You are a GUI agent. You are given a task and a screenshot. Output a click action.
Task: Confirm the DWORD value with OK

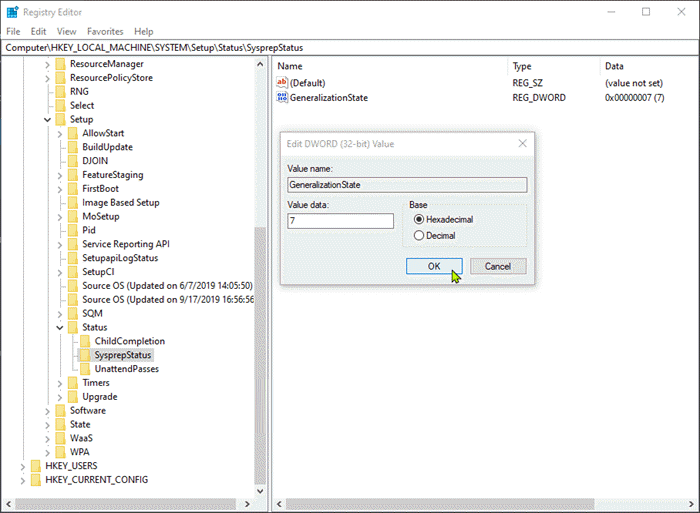point(434,267)
